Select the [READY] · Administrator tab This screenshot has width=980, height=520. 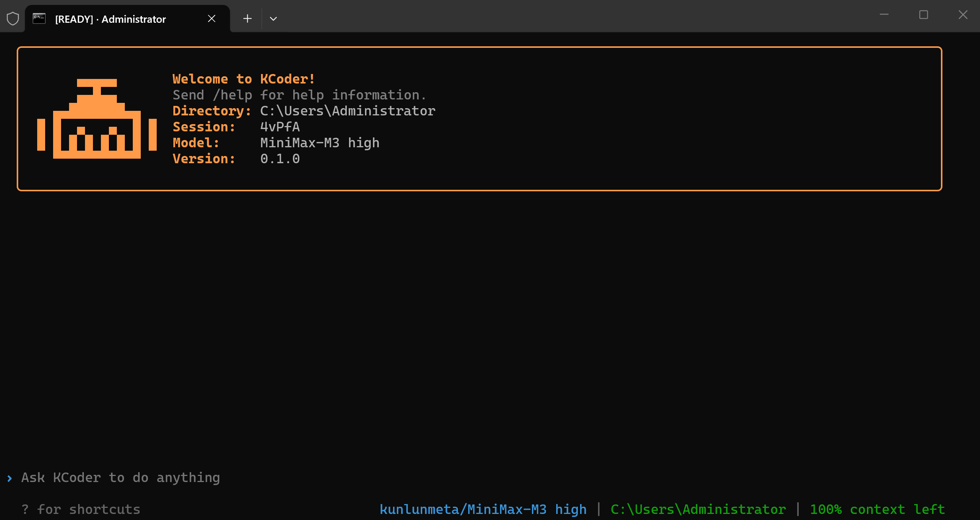point(127,19)
